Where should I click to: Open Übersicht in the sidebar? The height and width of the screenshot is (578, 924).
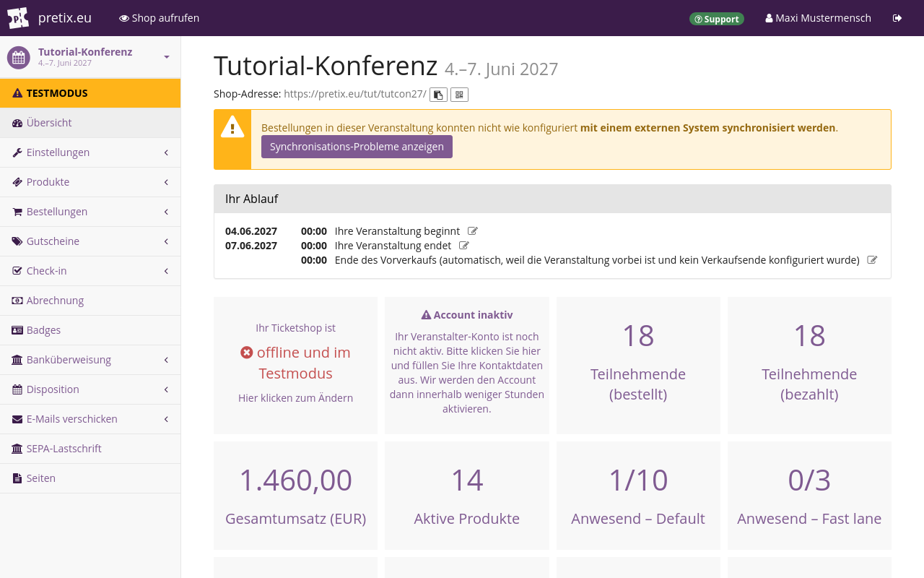click(90, 123)
